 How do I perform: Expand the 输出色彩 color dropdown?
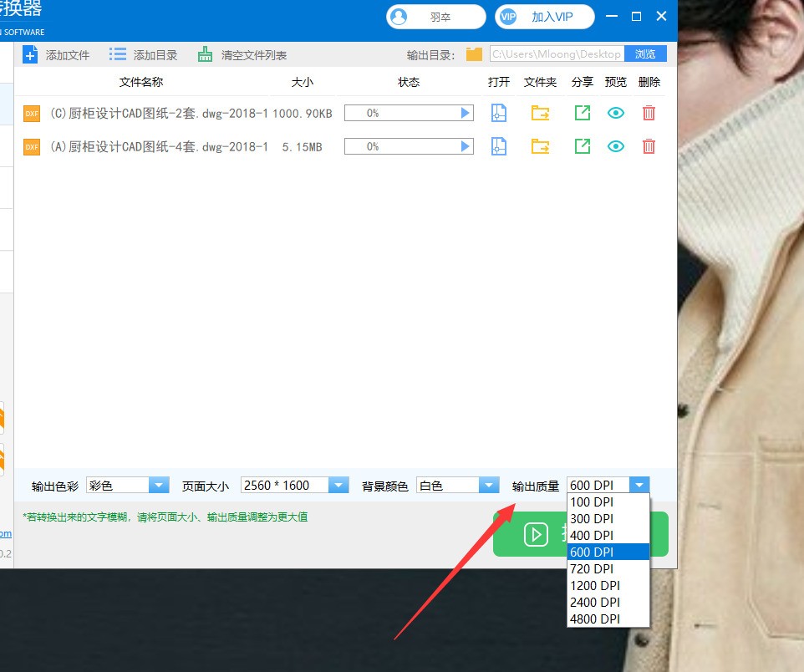click(159, 485)
